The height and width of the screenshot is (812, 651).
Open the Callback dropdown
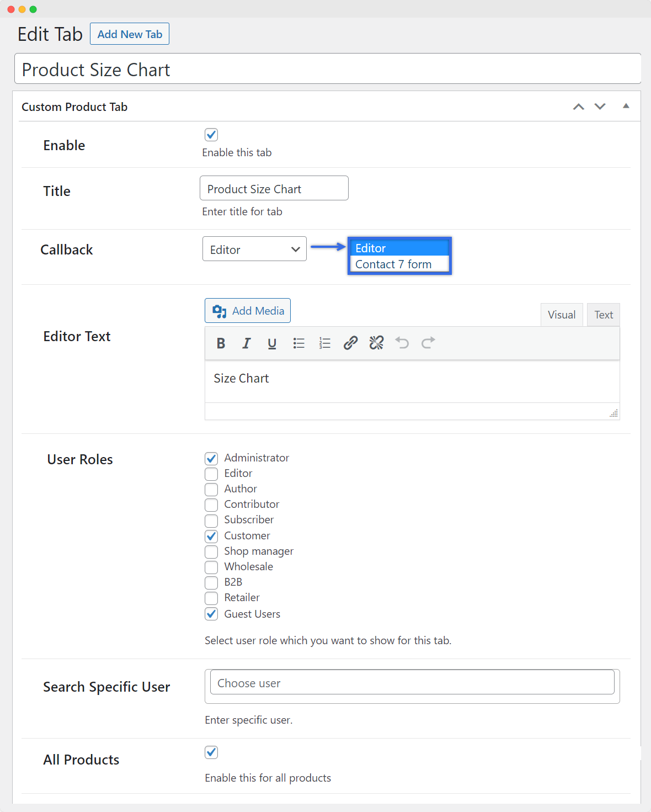point(254,250)
